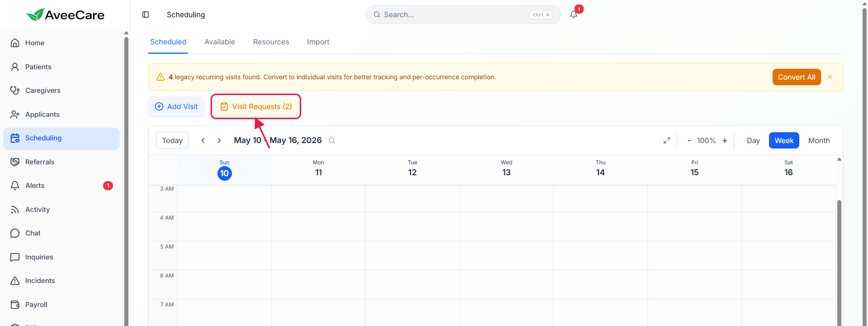This screenshot has width=868, height=326.
Task: Go to next week arrow
Action: (x=219, y=140)
